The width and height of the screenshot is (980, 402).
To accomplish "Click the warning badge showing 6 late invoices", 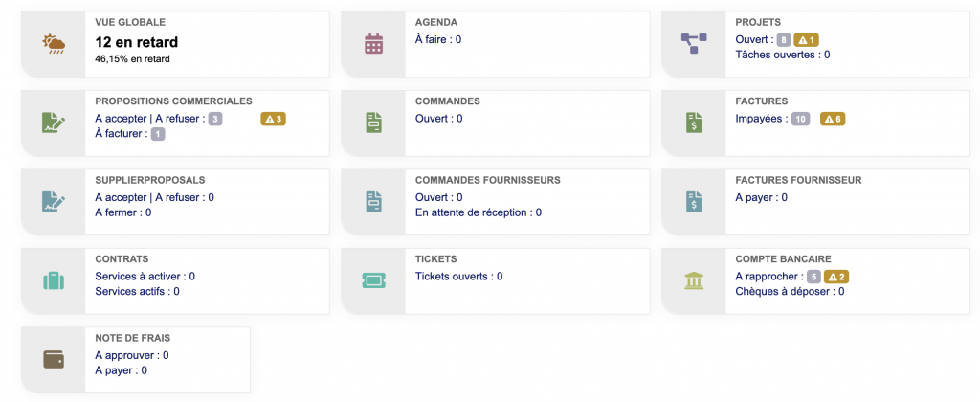I will coord(832,119).
